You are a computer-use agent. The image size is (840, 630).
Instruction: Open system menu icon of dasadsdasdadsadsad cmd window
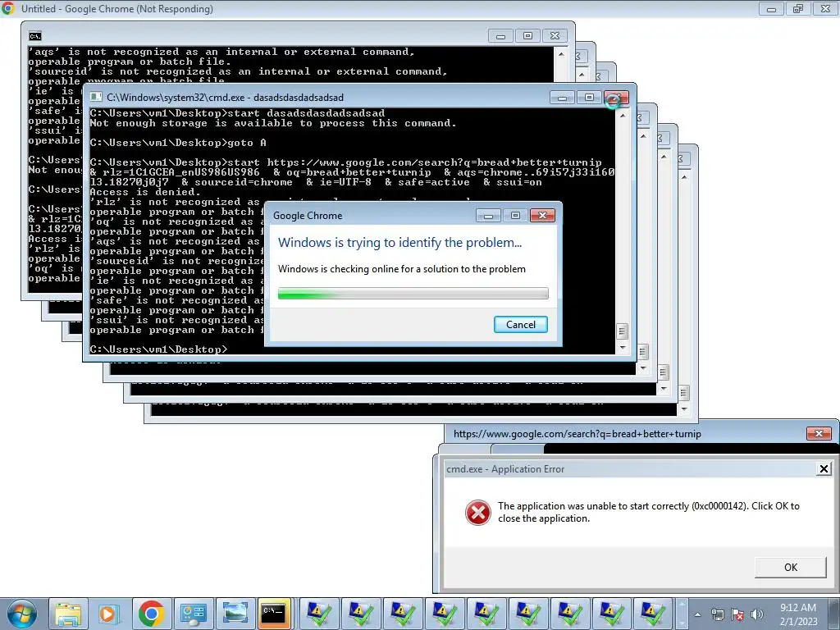[x=96, y=97]
